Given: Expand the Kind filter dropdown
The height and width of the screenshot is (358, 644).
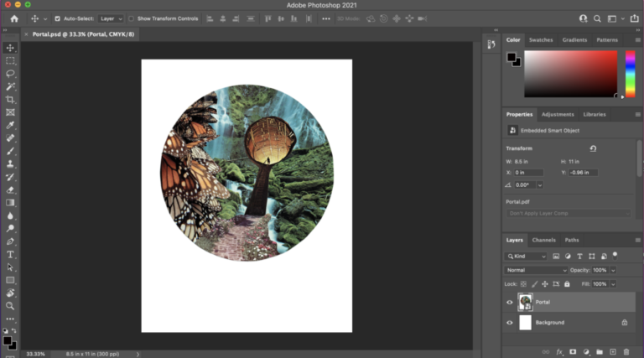Looking at the screenshot, I should (527, 256).
